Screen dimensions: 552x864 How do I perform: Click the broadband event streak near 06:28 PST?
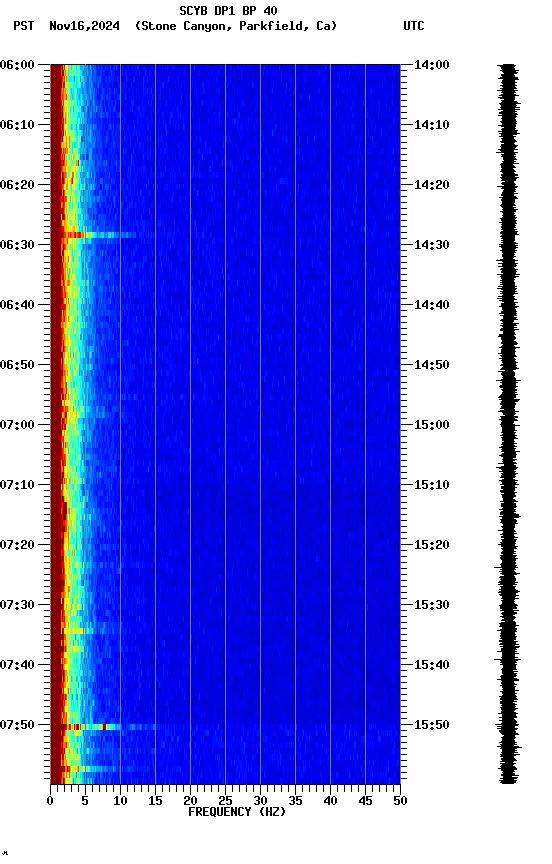99,235
